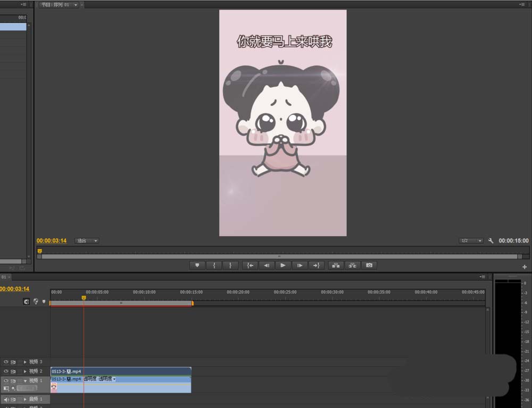Collapse the 视频 1 track

[25, 381]
